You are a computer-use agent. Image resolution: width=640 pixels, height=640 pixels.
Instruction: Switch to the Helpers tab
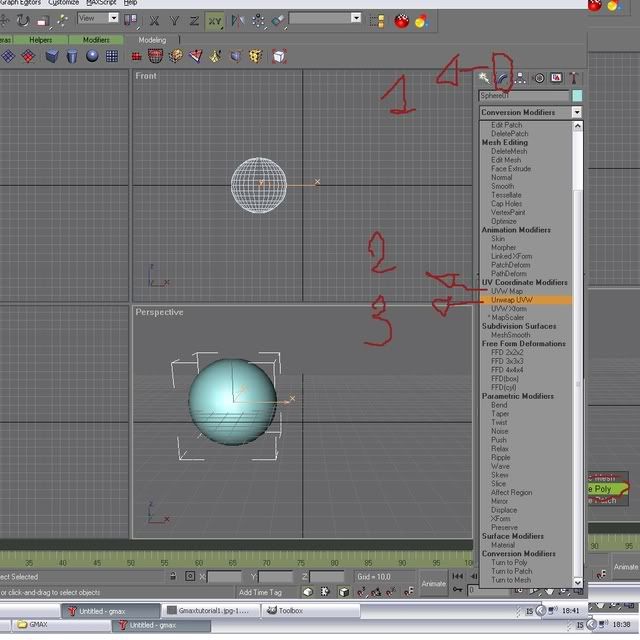41,40
